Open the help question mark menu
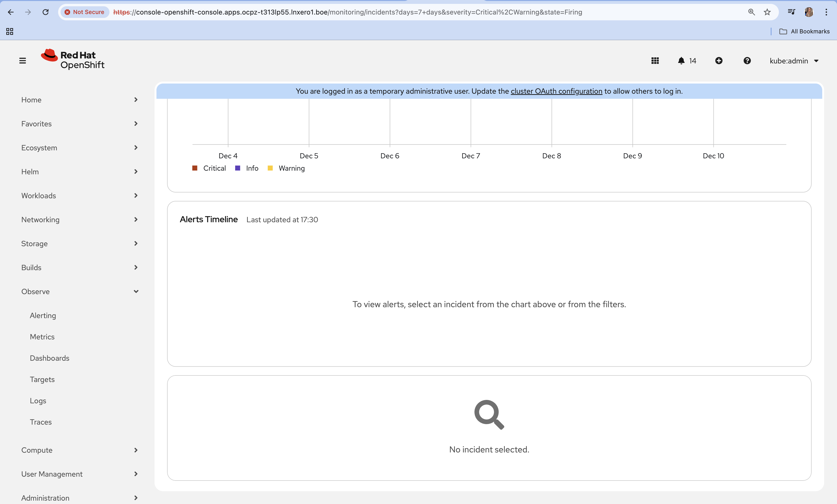This screenshot has width=837, height=504. point(747,61)
